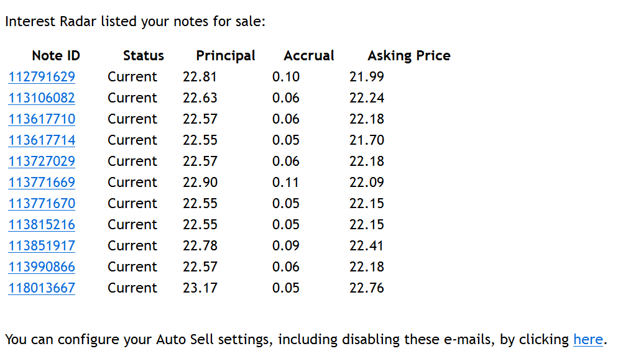This screenshot has height=364, width=623.
Task: Click the Principal column header
Action: click(225, 56)
